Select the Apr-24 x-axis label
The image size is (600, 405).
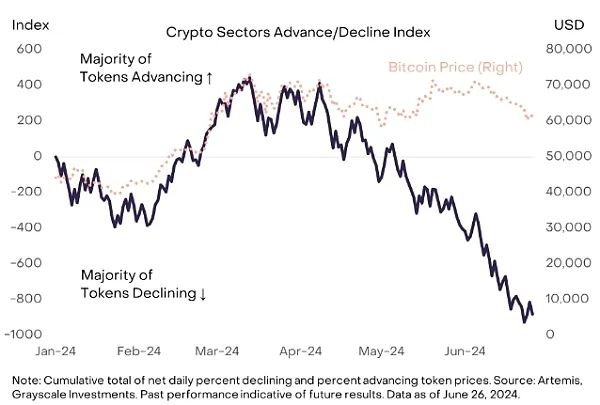coord(301,351)
